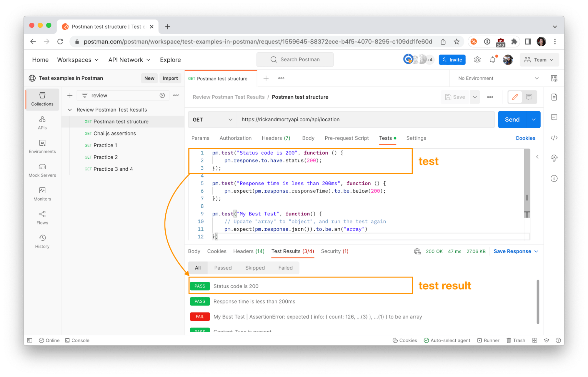
Task: Open the notifications bell
Action: click(493, 60)
